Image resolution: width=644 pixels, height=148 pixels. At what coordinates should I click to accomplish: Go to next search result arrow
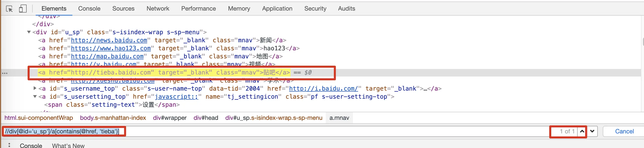point(592,131)
